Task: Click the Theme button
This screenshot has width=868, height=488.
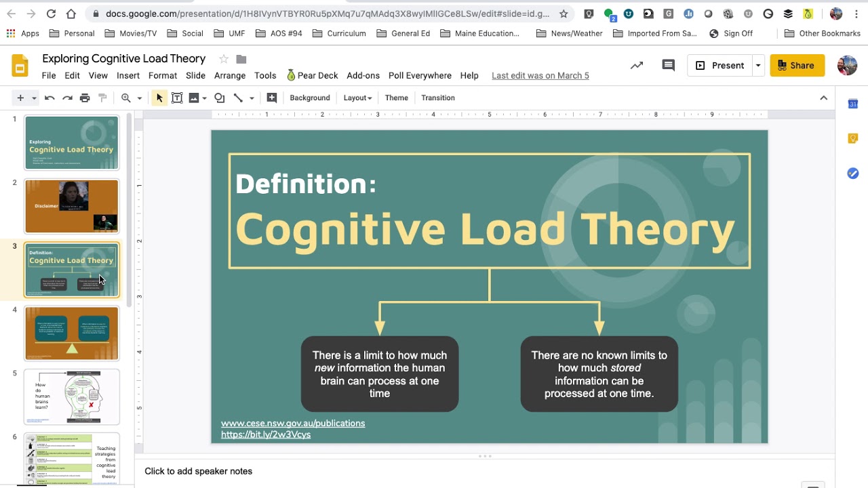Action: tap(397, 98)
